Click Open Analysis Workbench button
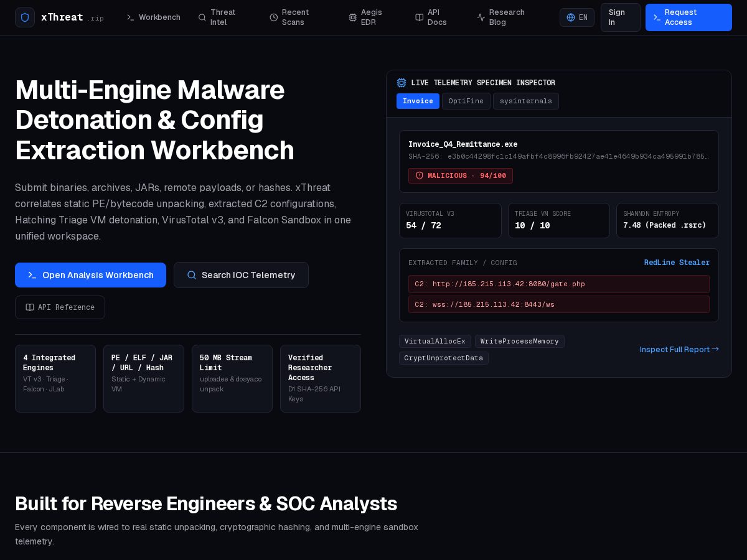 (90, 275)
